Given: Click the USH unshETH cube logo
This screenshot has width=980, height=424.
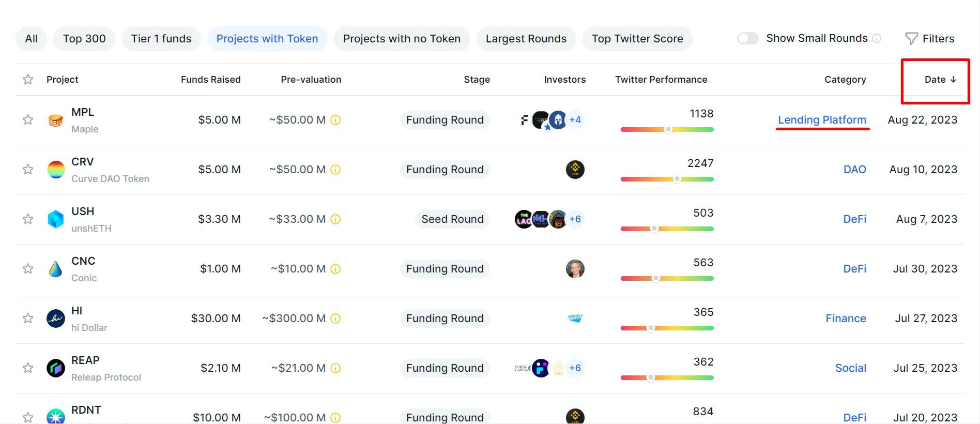Looking at the screenshot, I should (56, 219).
